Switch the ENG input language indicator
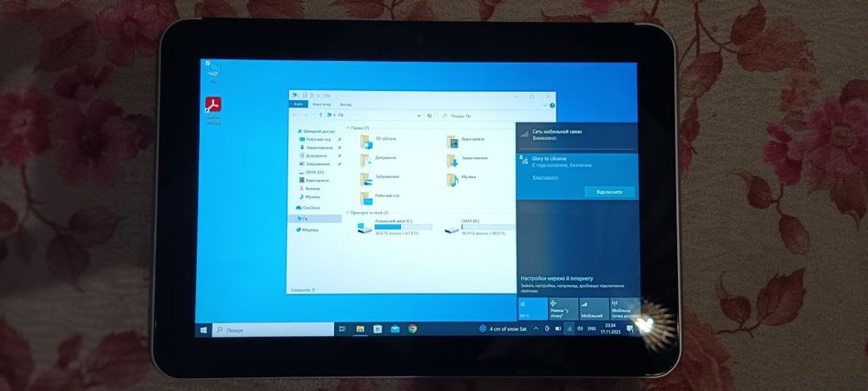 coord(592,329)
